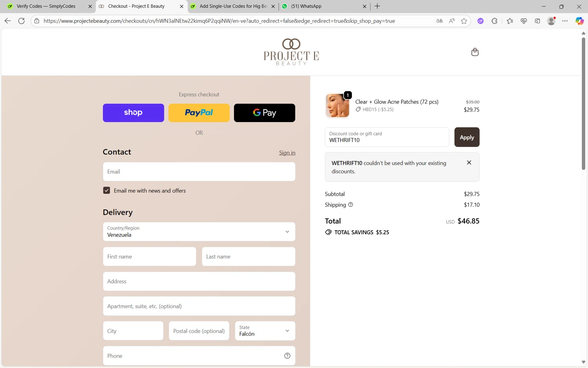
Task: Close the WhatsApp tab
Action: pos(365,6)
